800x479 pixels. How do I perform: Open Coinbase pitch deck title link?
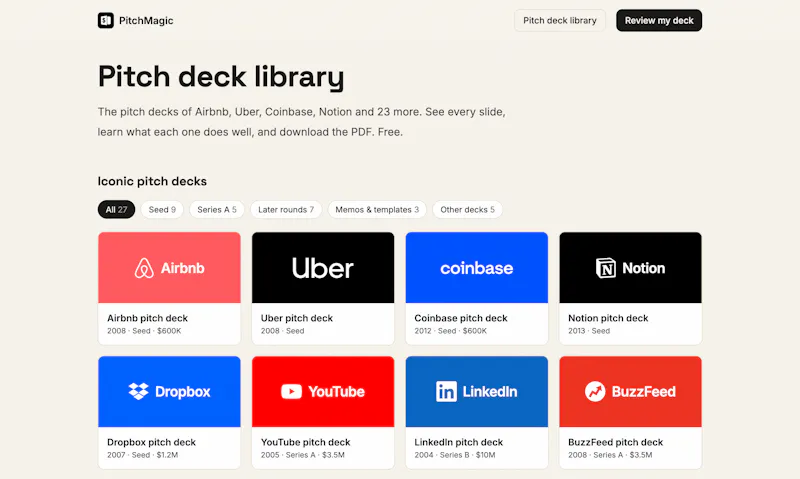point(461,318)
